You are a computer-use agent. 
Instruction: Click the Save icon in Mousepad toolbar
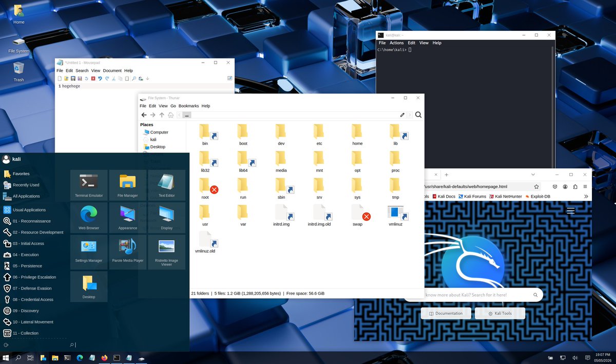(73, 79)
